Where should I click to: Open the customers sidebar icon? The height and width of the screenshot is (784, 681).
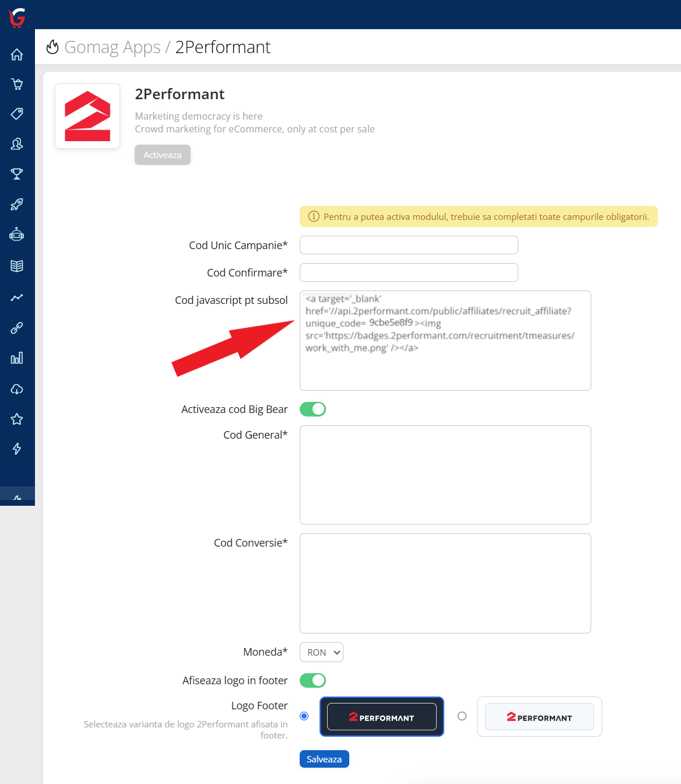17,143
